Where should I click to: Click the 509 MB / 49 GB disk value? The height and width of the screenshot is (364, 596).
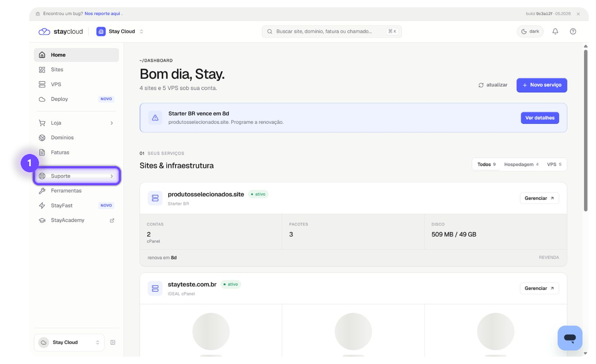(454, 234)
